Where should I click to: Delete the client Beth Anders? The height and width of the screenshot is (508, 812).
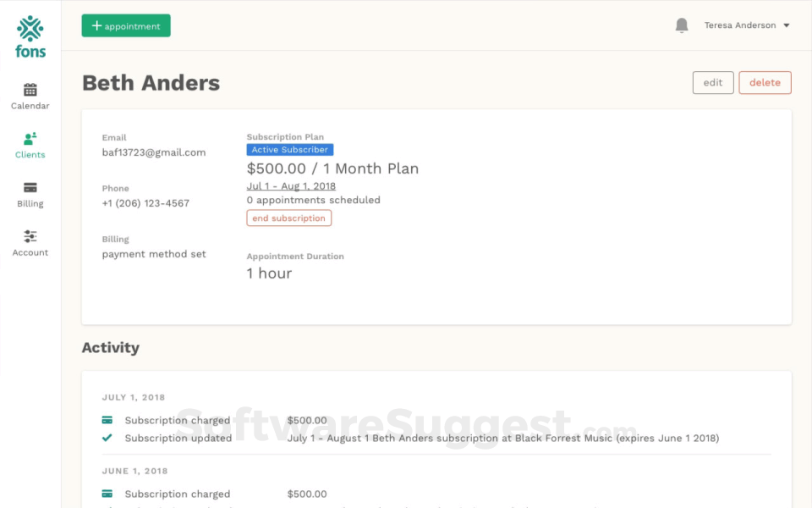tap(765, 83)
